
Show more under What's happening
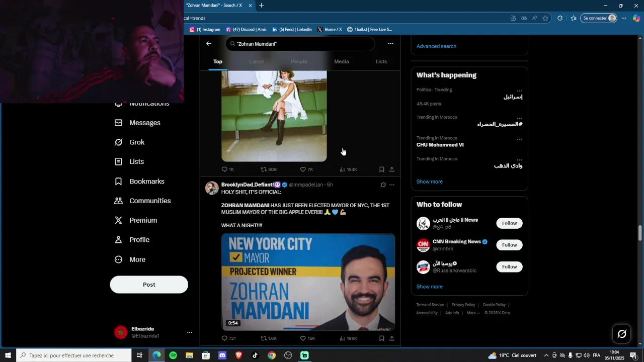430,182
